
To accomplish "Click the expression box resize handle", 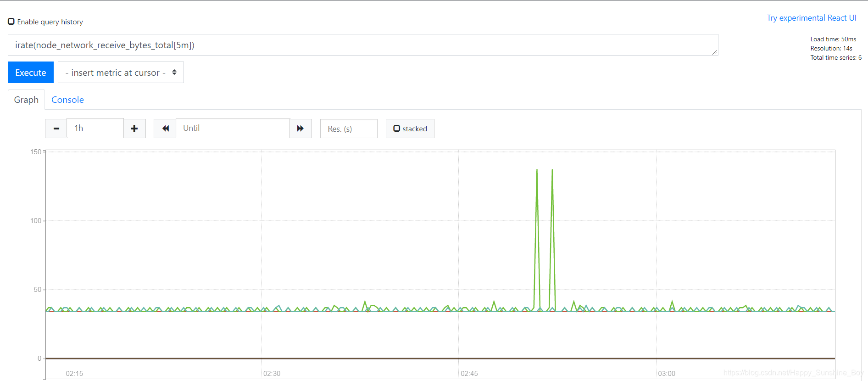I will [715, 52].
